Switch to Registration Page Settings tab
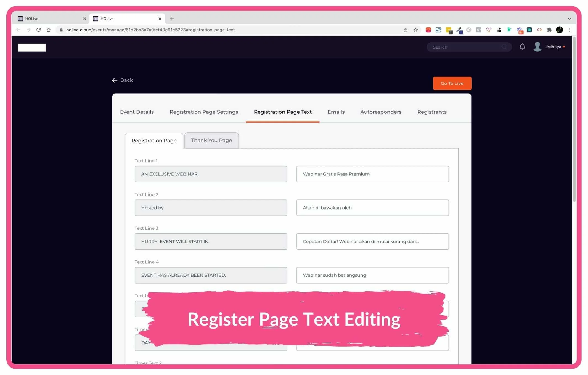The height and width of the screenshot is (375, 588). 203,112
